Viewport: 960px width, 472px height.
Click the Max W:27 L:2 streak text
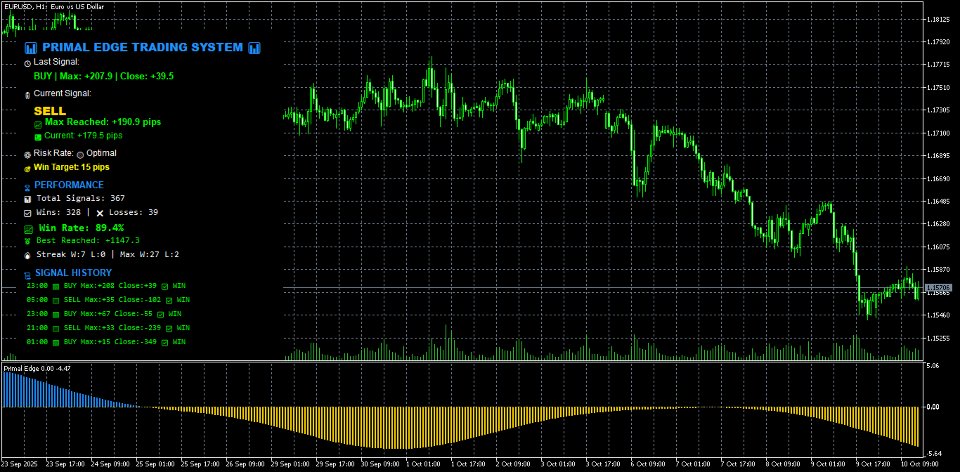click(x=149, y=254)
